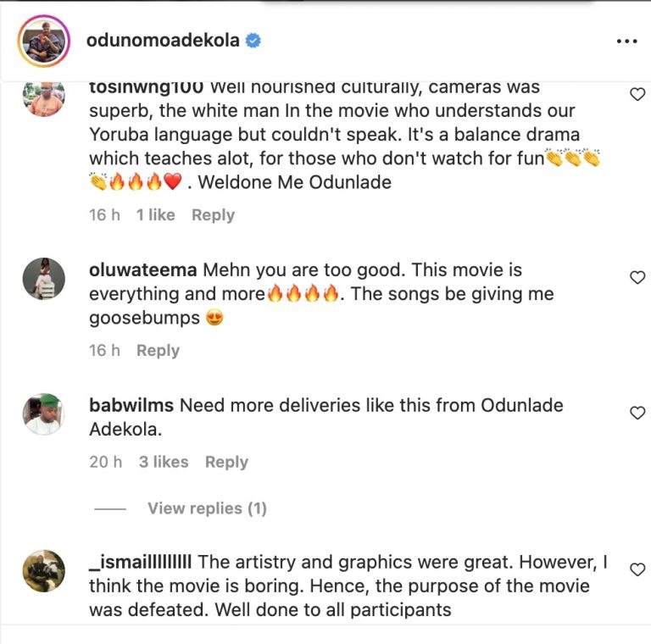Open the babwilms username link
The width and height of the screenshot is (651, 644).
coord(131,406)
